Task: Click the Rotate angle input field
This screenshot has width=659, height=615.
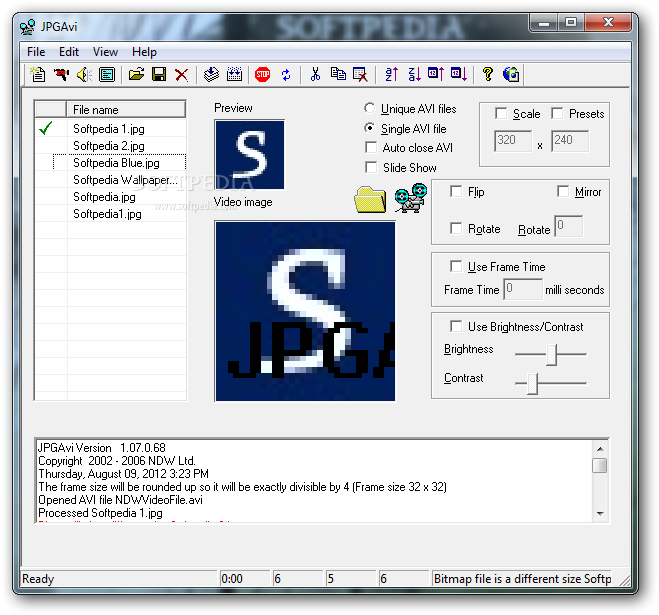Action: (569, 226)
